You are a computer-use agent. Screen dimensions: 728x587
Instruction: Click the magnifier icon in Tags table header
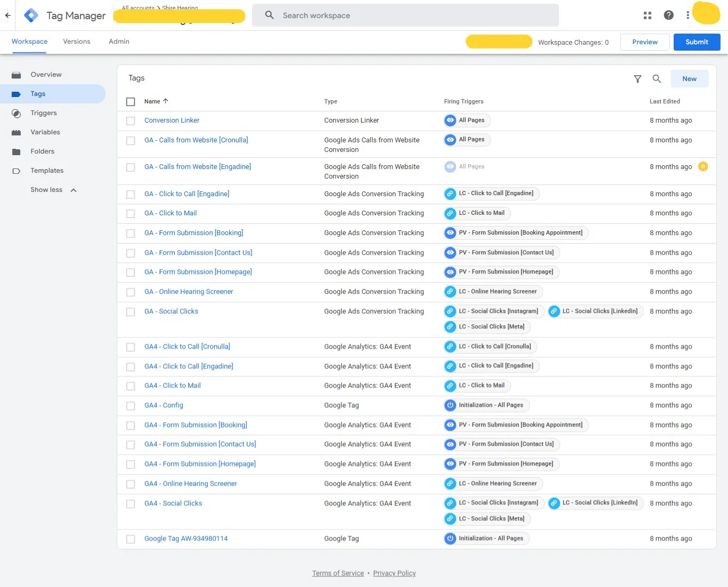(657, 79)
